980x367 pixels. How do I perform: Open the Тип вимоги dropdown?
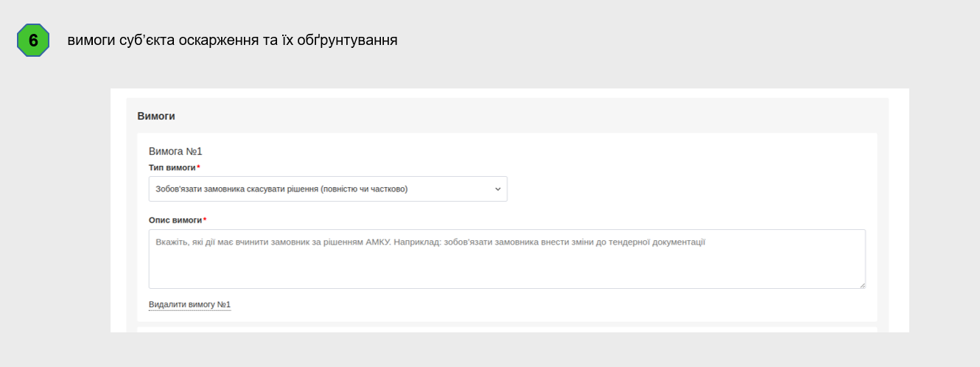click(328, 189)
